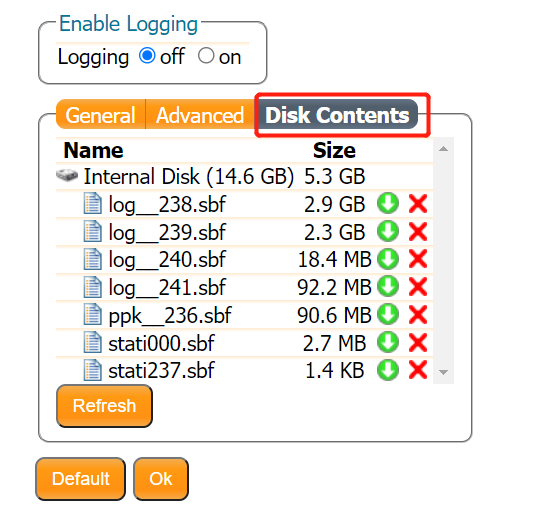
Task: Click the Internal Disk drive icon
Action: 67,175
